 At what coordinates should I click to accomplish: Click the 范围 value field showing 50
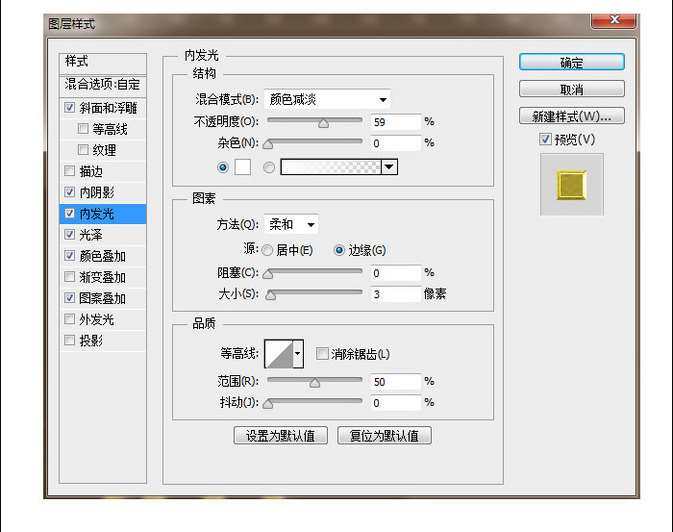click(395, 381)
